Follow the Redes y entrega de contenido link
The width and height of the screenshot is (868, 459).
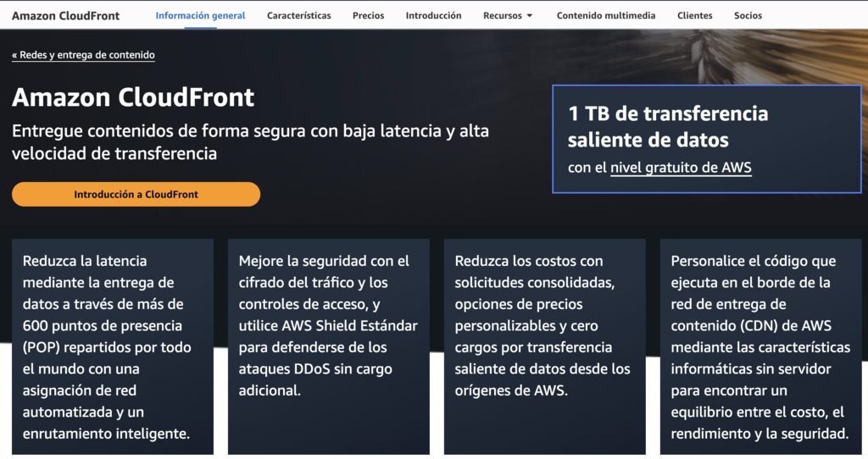(83, 55)
